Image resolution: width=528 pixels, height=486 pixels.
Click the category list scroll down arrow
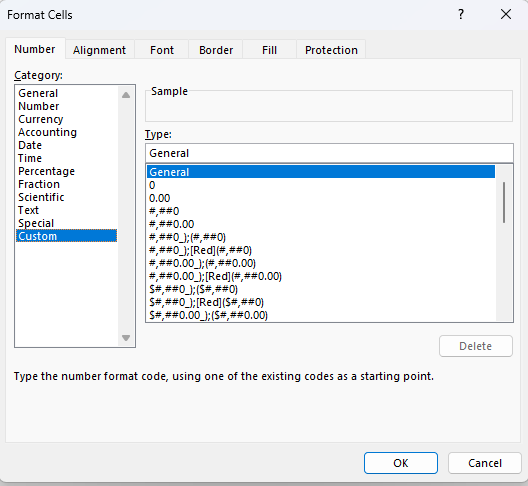click(x=126, y=338)
